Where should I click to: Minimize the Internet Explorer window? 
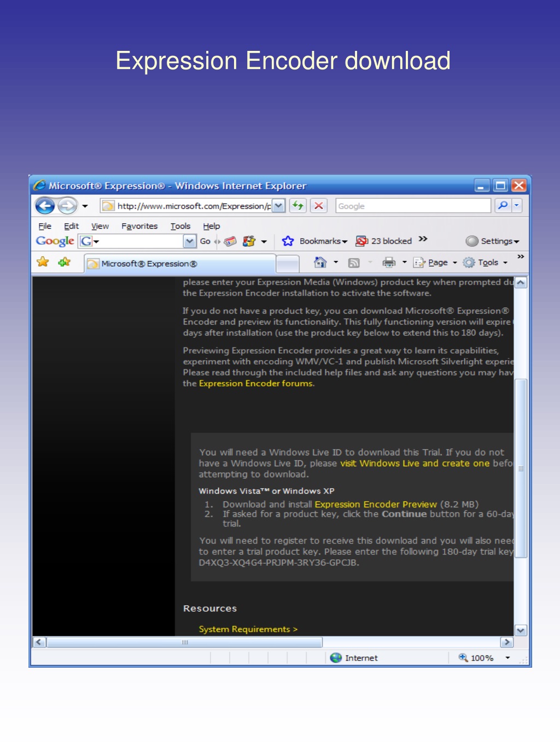click(482, 186)
